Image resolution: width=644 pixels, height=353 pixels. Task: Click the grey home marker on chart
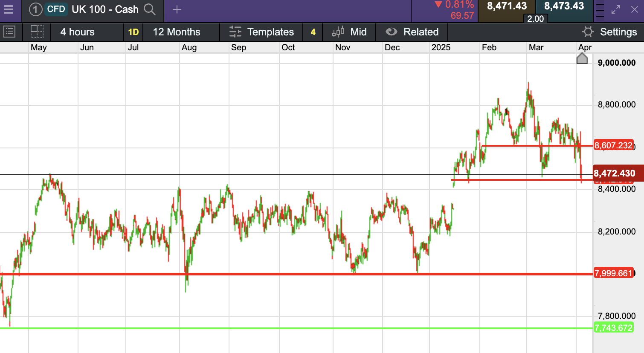[582, 58]
